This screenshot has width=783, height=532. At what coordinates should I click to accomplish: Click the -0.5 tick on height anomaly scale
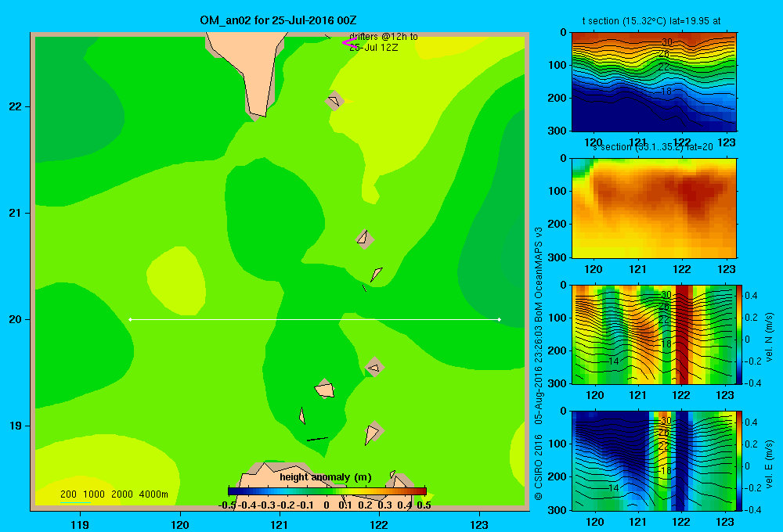[227, 505]
